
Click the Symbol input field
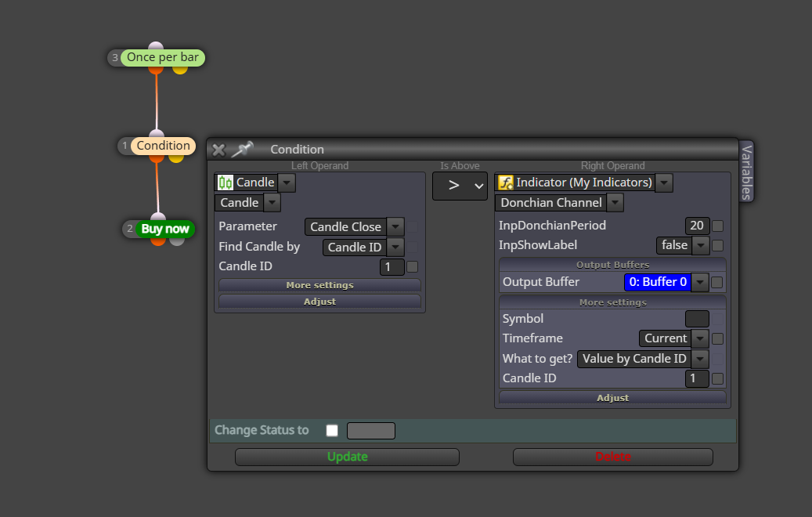pyautogui.click(x=697, y=319)
